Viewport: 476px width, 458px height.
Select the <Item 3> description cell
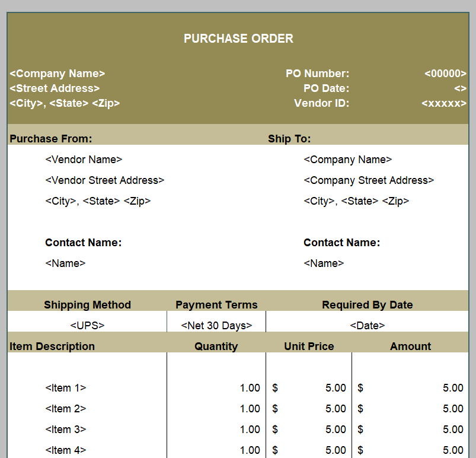[x=66, y=430]
